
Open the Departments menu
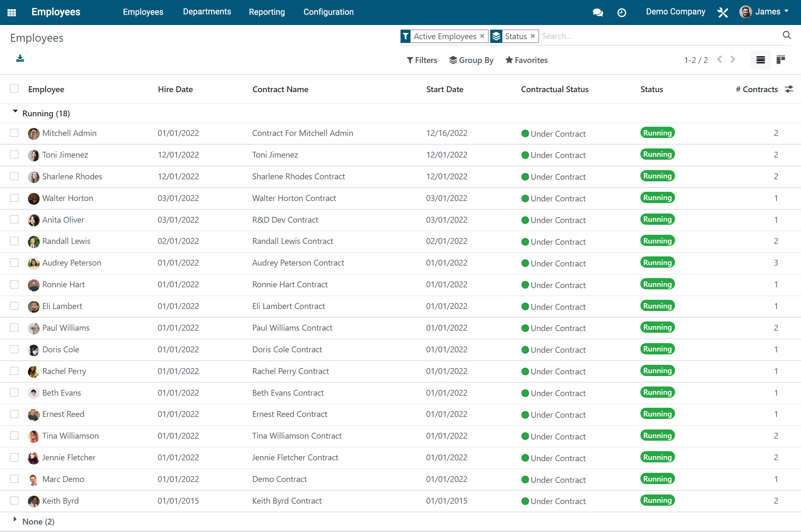(207, 12)
